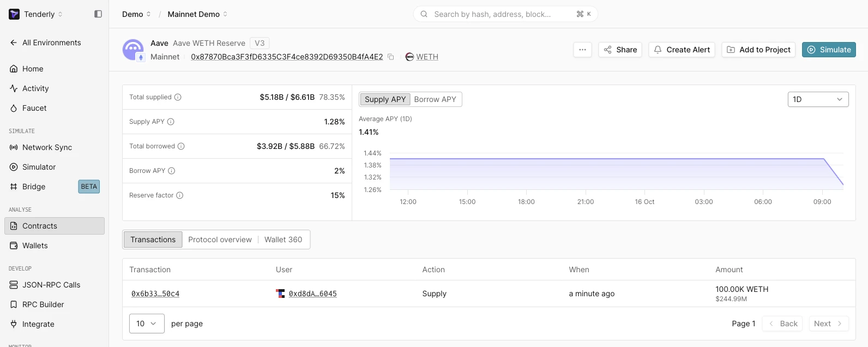Click the BETA badge beside Bridge

(89, 187)
